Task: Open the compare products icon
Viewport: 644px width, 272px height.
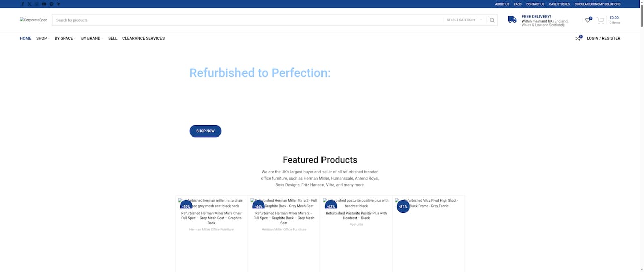Action: tap(578, 38)
